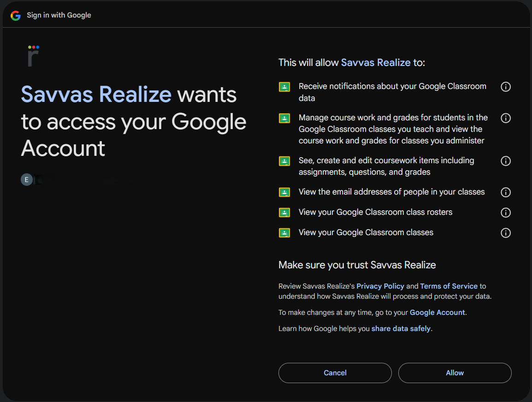Click the account avatar with letter E

click(x=27, y=179)
